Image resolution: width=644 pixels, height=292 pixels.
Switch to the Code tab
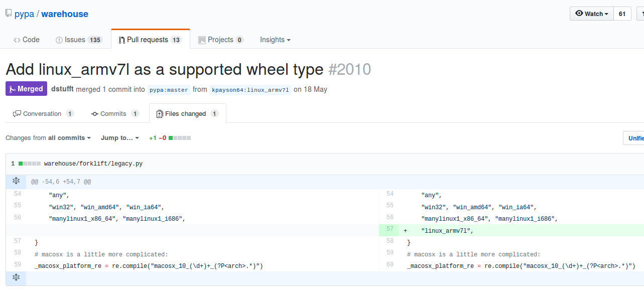pyautogui.click(x=27, y=40)
